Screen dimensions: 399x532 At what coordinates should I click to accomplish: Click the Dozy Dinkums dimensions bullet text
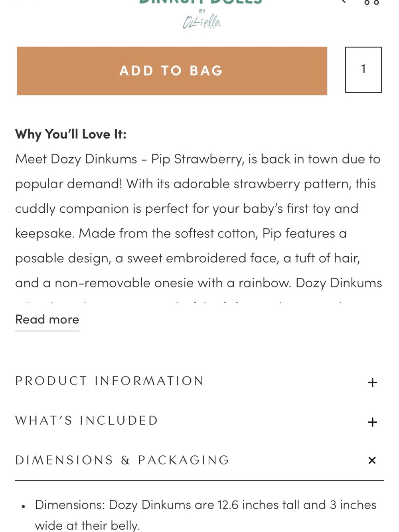tap(205, 515)
